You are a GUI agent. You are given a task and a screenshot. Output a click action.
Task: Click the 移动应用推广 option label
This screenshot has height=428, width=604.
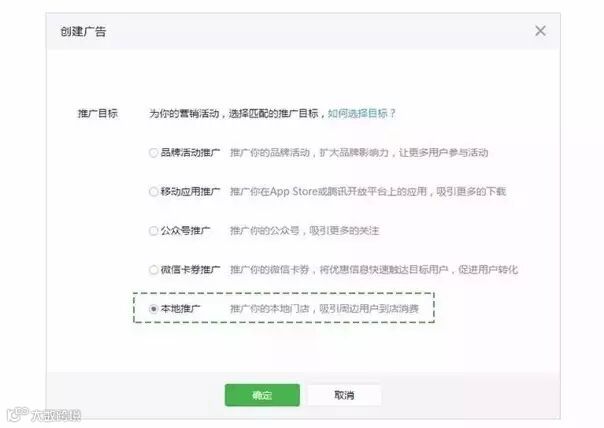(190, 191)
